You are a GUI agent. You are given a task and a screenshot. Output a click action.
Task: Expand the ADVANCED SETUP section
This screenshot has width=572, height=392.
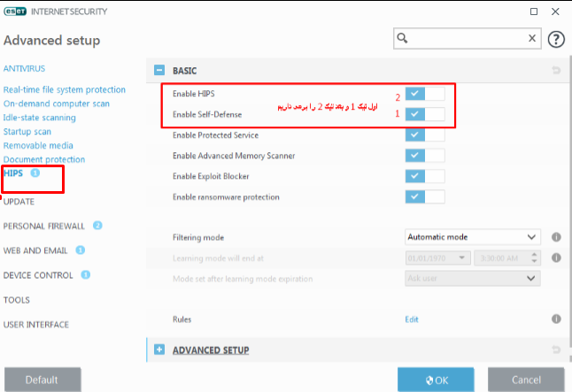[x=159, y=350]
